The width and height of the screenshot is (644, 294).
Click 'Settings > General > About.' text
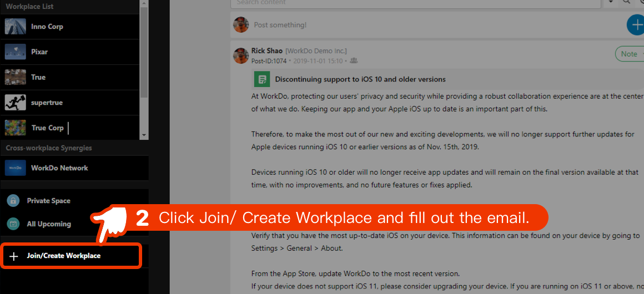297,249
